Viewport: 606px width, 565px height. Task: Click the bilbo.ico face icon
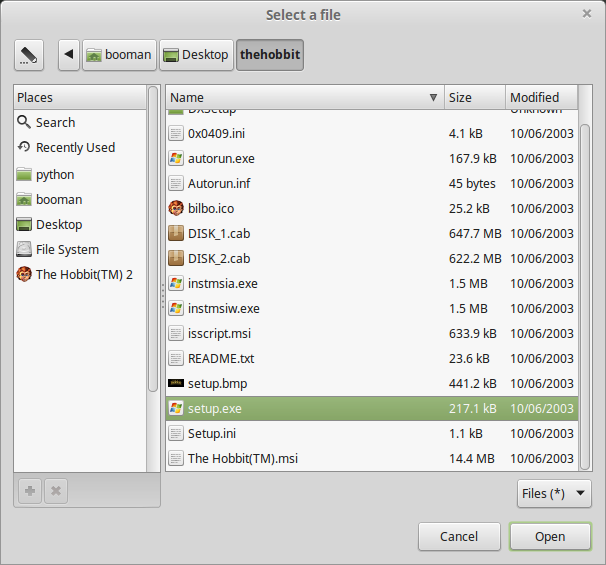(176, 208)
